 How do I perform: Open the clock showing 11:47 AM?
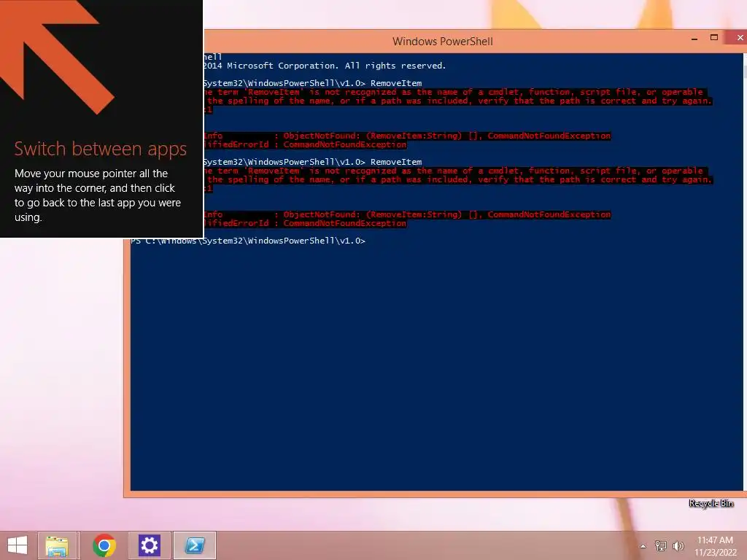coord(715,540)
